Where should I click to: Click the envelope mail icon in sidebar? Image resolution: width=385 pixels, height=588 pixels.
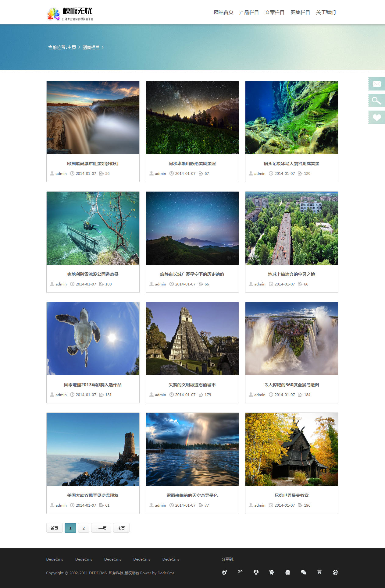coord(377,84)
